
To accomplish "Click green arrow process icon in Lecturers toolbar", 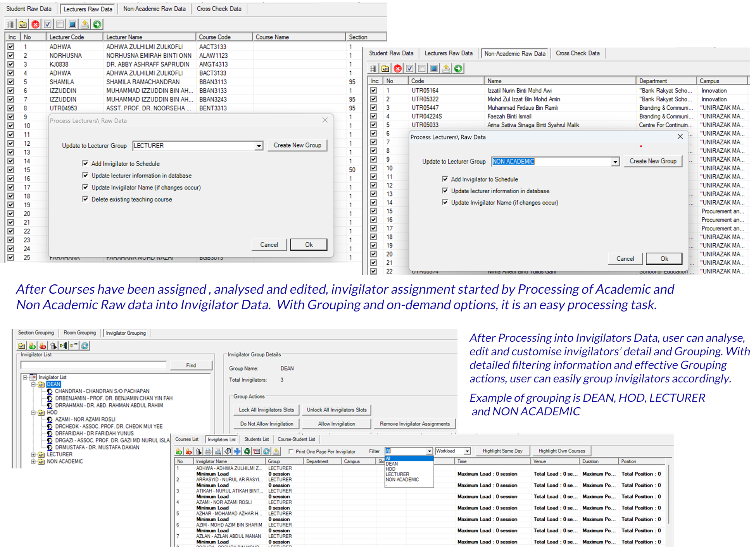I will [x=97, y=24].
